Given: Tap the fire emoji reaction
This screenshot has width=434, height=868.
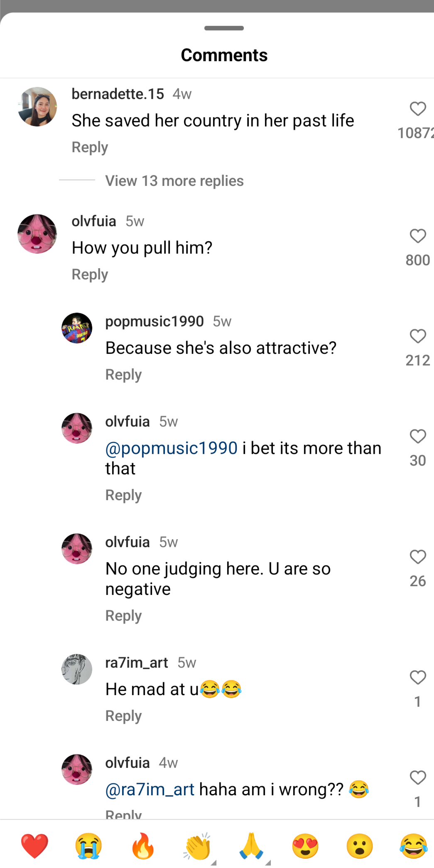Looking at the screenshot, I should pos(143,846).
